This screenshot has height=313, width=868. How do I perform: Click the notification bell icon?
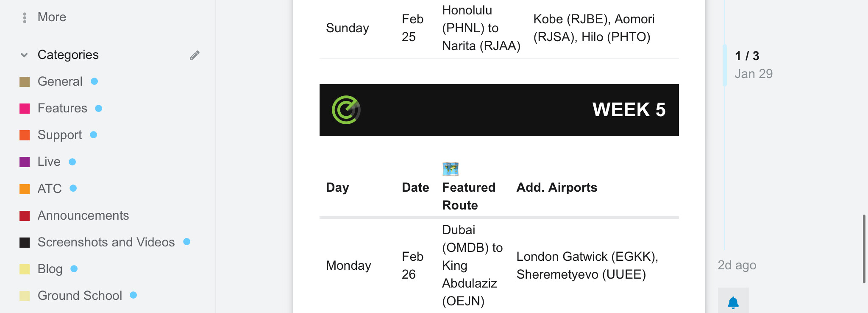click(x=733, y=302)
